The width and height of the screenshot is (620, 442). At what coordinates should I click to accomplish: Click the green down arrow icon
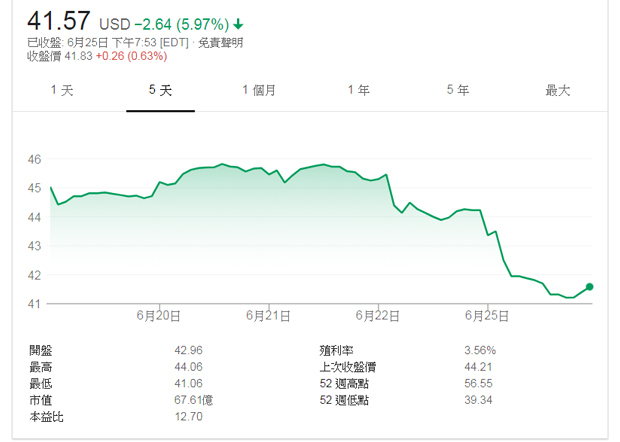(x=238, y=25)
